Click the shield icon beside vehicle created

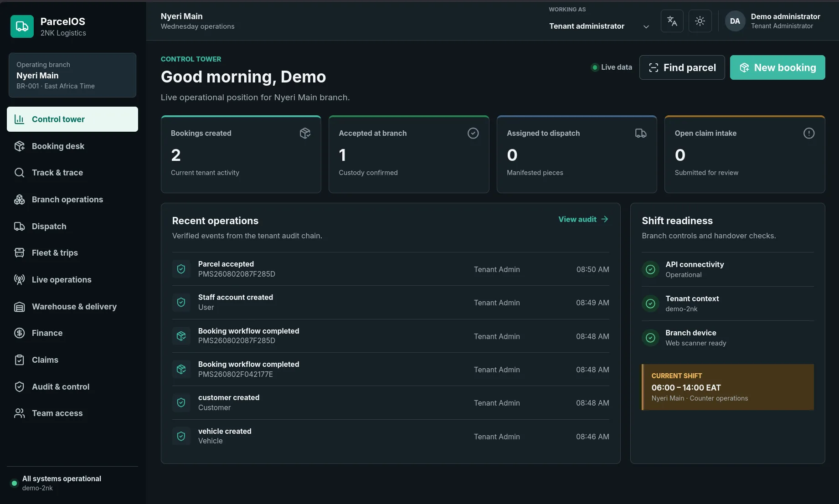(181, 436)
